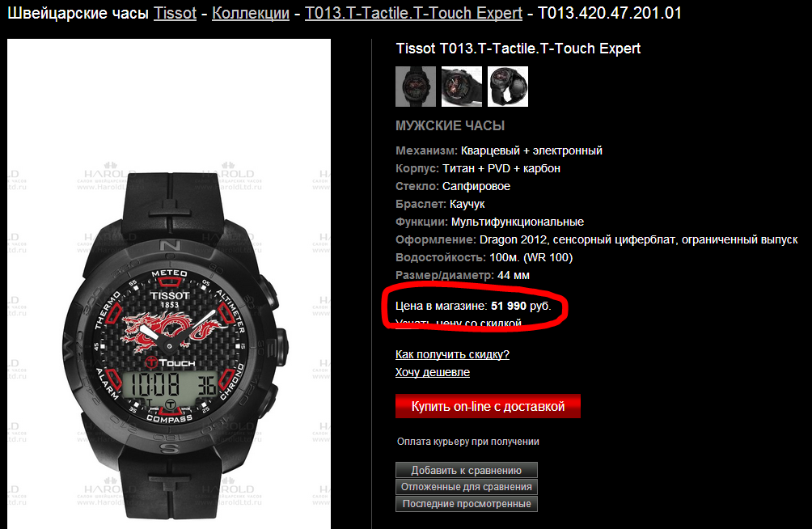Select the second angled watch thumbnail
Image resolution: width=812 pixels, height=529 pixels.
(462, 87)
